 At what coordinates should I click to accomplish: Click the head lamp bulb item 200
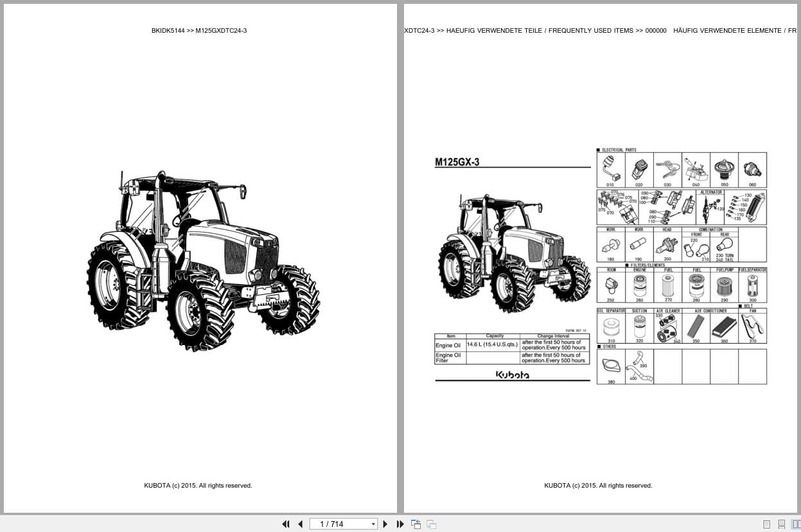pyautogui.click(x=667, y=245)
